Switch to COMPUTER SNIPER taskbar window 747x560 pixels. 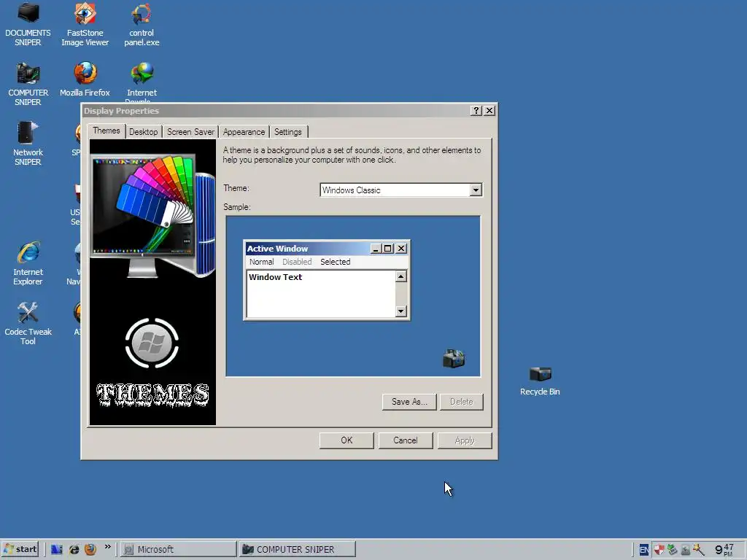[x=297, y=549]
